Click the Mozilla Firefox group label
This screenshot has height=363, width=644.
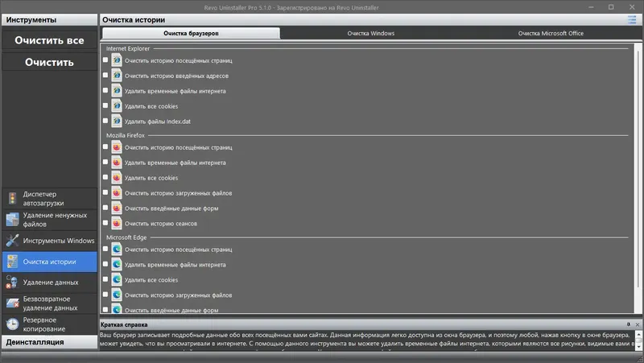point(126,135)
